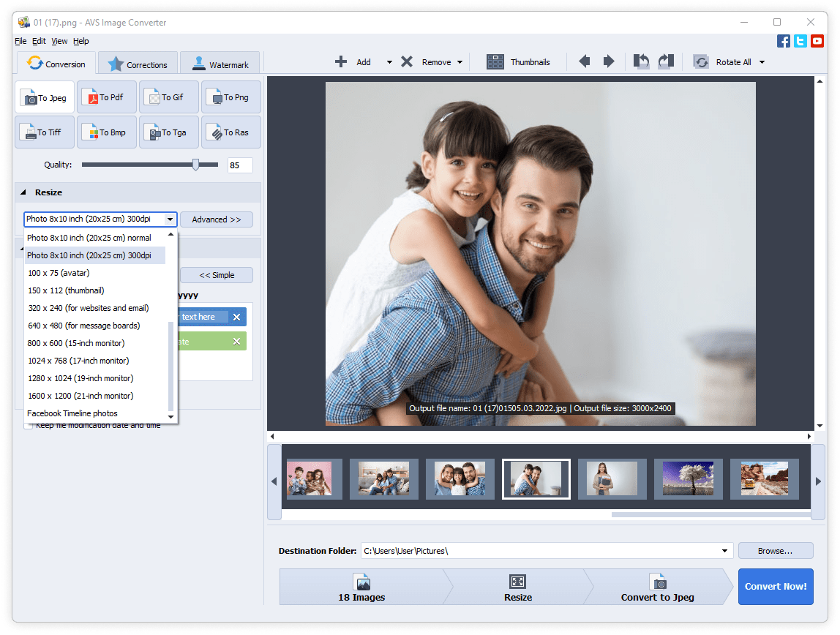Switch to the Corrections tab
840x635 pixels.
(138, 64)
